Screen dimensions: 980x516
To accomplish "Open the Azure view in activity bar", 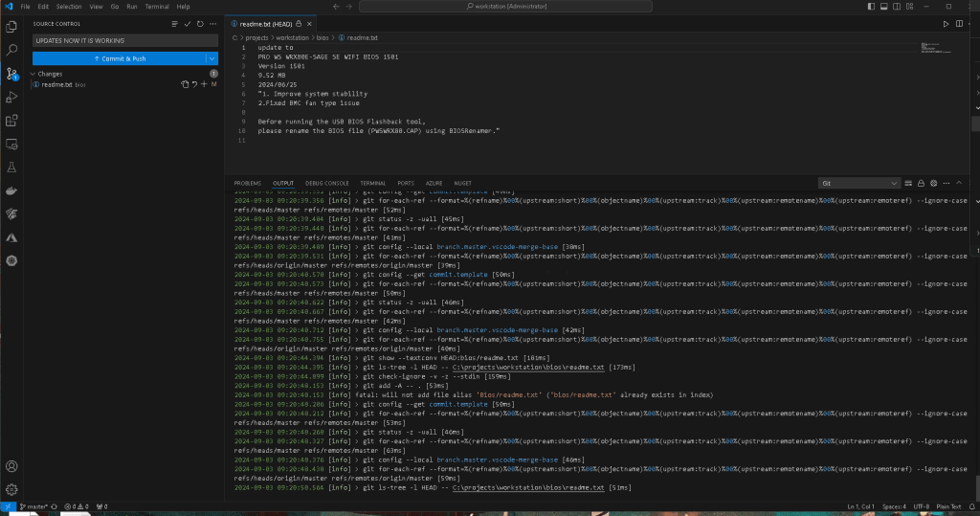I will (11, 237).
